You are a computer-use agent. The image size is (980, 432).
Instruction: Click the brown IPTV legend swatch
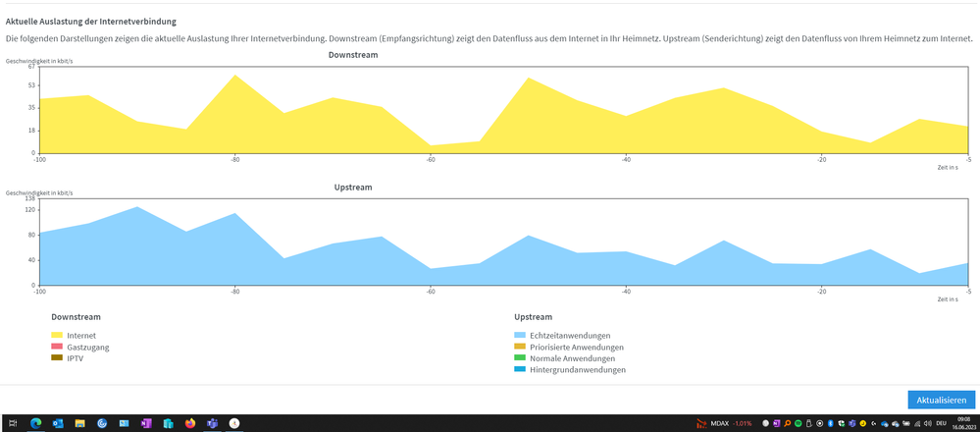(57, 358)
